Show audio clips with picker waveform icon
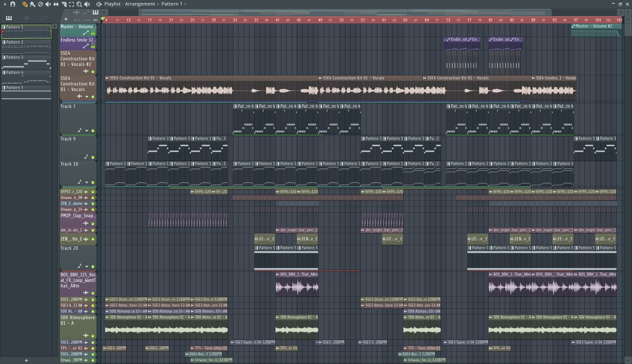Screen dimensions: 632x364 coord(26,18)
